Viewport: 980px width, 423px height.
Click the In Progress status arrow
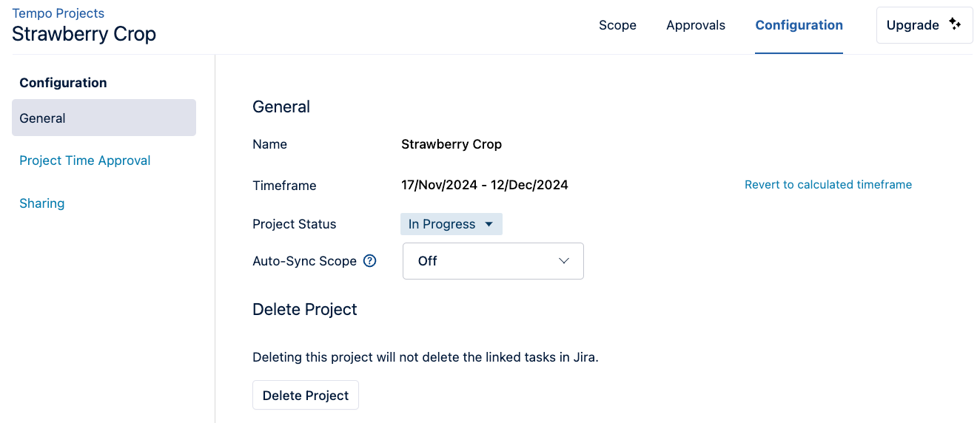(x=489, y=224)
